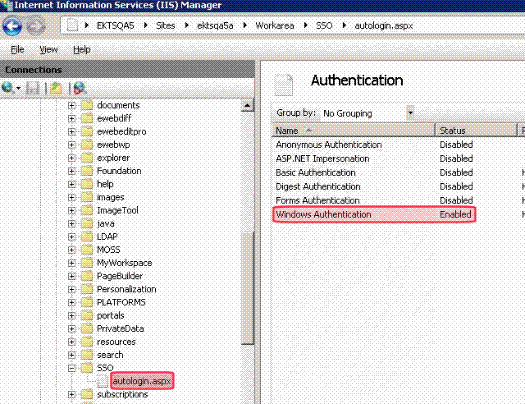Image resolution: width=525 pixels, height=404 pixels.
Task: Expand the MyWorkspace tree node
Action: [x=71, y=263]
